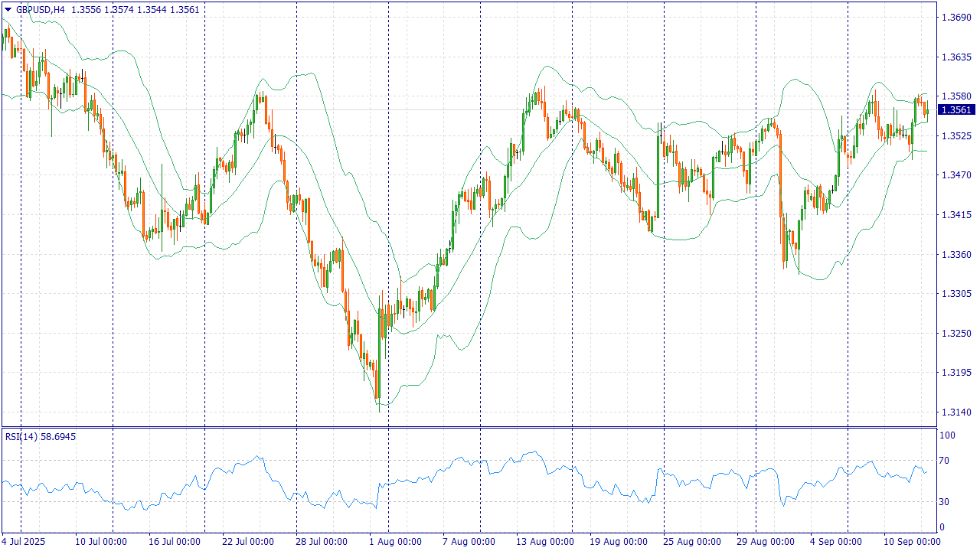This screenshot has height=551, width=980.
Task: Click the GBPUSD,H4 chart symbol label
Action: (41, 10)
